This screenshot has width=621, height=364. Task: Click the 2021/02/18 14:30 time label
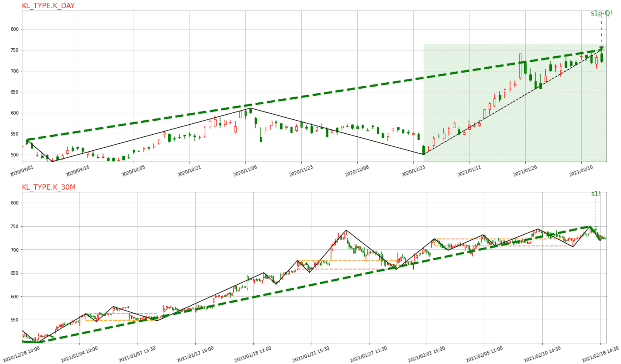click(x=600, y=354)
